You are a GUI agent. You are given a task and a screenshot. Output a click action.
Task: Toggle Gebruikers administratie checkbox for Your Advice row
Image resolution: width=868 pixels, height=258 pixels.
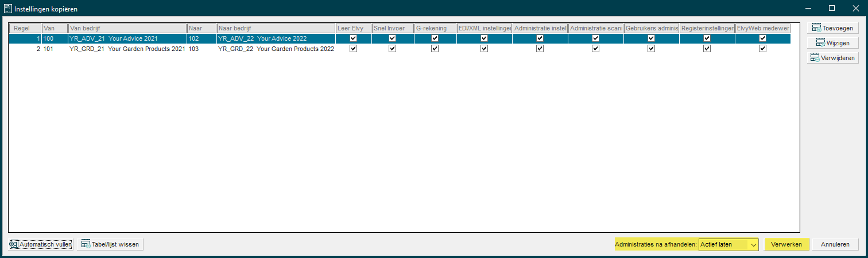click(x=652, y=38)
